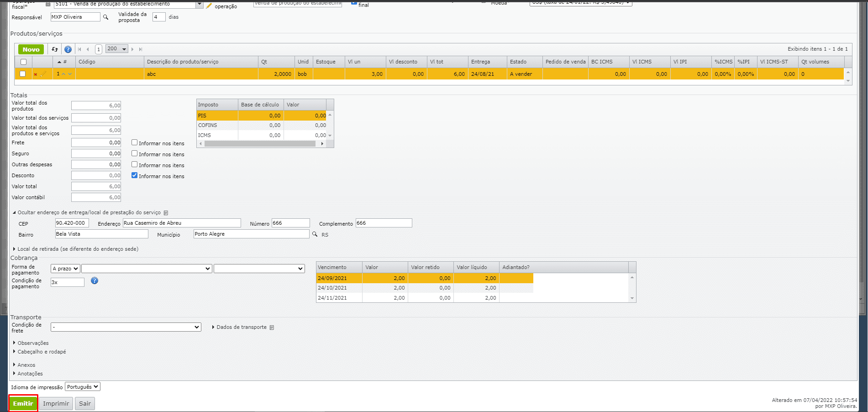868x412 pixels.
Task: Sort by the # column header
Action: pos(64,62)
